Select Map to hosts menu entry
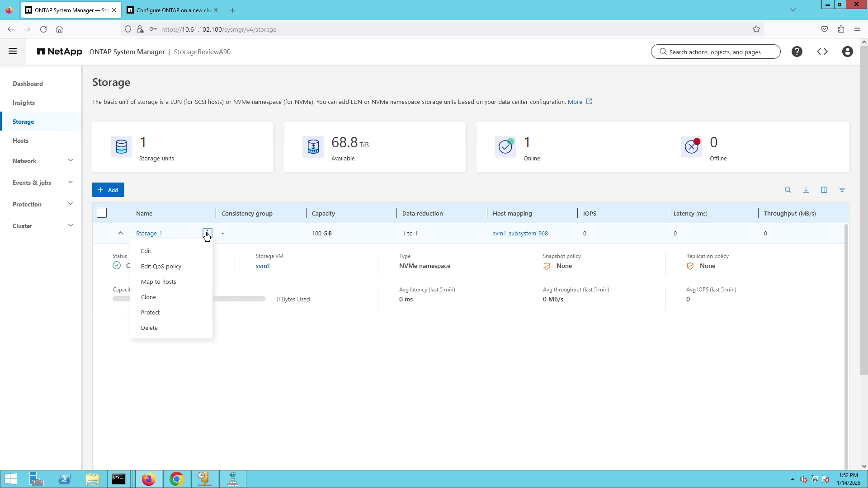This screenshot has height=488, width=868. 171,282
